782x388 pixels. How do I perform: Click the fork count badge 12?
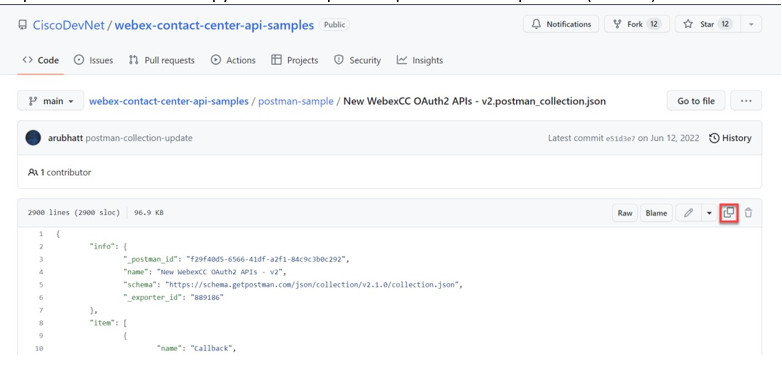pyautogui.click(x=654, y=24)
